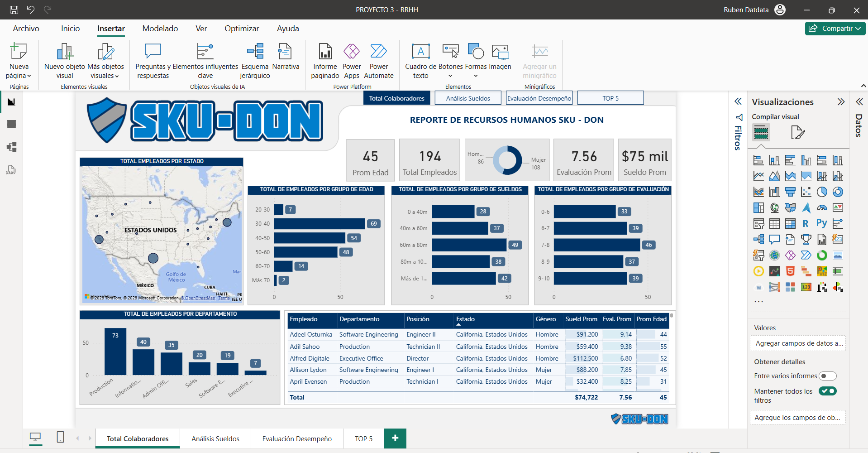The image size is (868, 453).
Task: Switch to Análisis Sueldos page tab
Action: click(x=215, y=439)
